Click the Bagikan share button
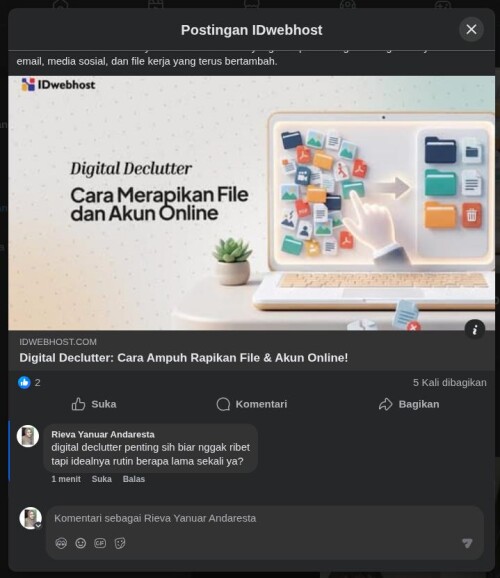 pyautogui.click(x=409, y=404)
